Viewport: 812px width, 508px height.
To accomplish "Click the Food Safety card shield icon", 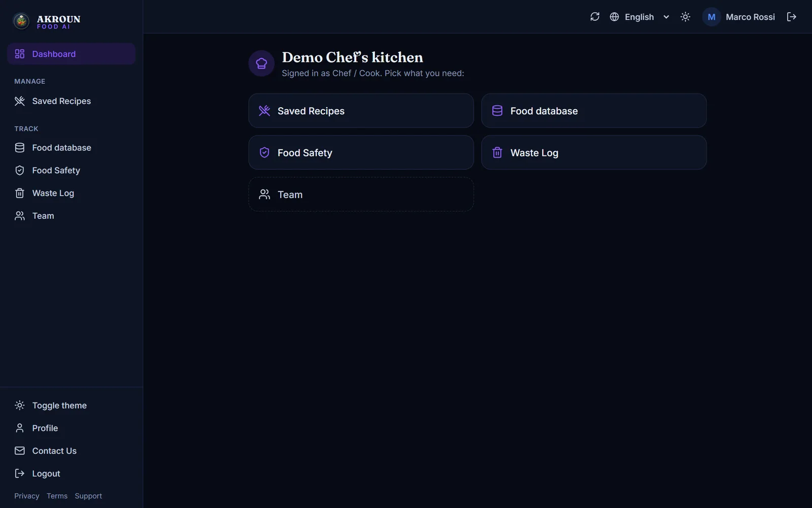I will [x=264, y=152].
